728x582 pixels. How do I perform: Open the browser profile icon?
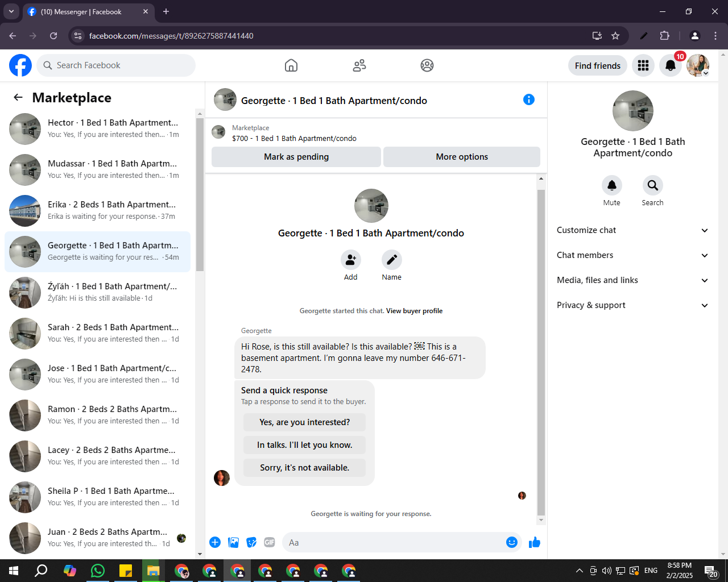(x=694, y=36)
